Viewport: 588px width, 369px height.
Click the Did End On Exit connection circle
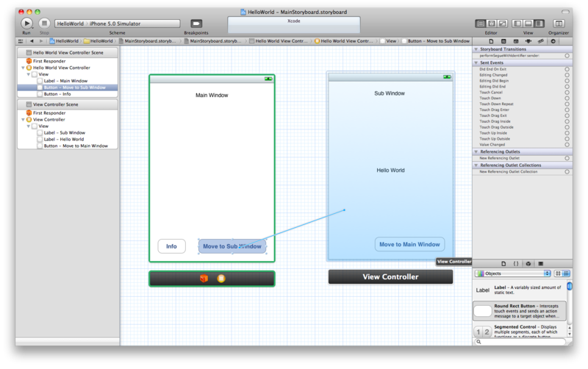(567, 69)
